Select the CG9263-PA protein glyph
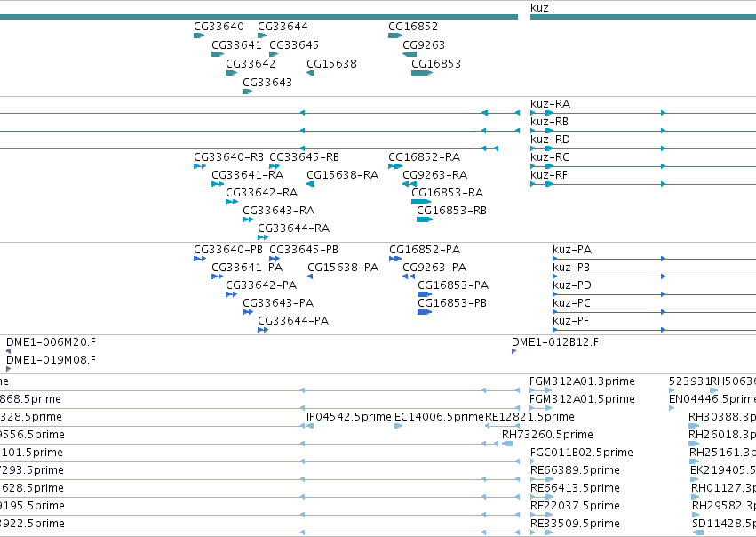Image resolution: width=756 pixels, height=537 pixels. tap(409, 277)
